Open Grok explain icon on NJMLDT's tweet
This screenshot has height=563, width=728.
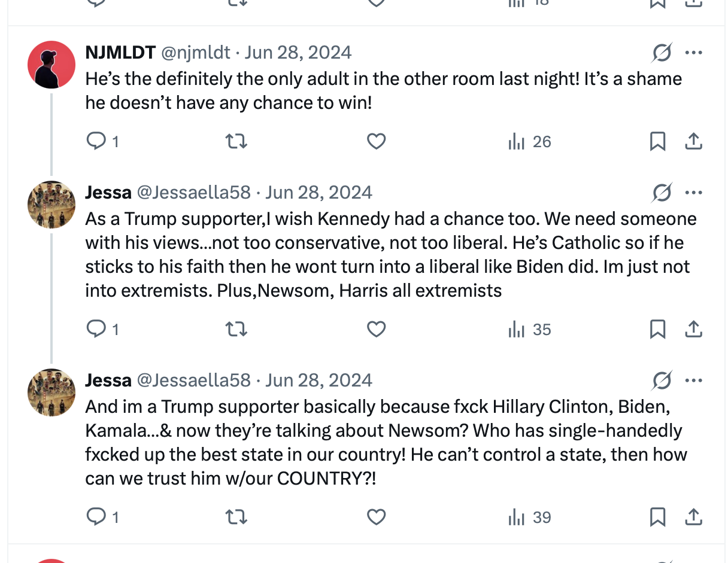(x=662, y=53)
